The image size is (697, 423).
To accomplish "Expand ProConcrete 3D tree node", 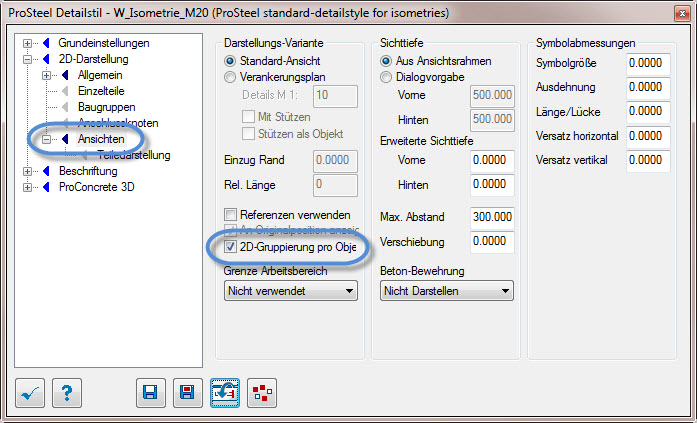I will [28, 188].
